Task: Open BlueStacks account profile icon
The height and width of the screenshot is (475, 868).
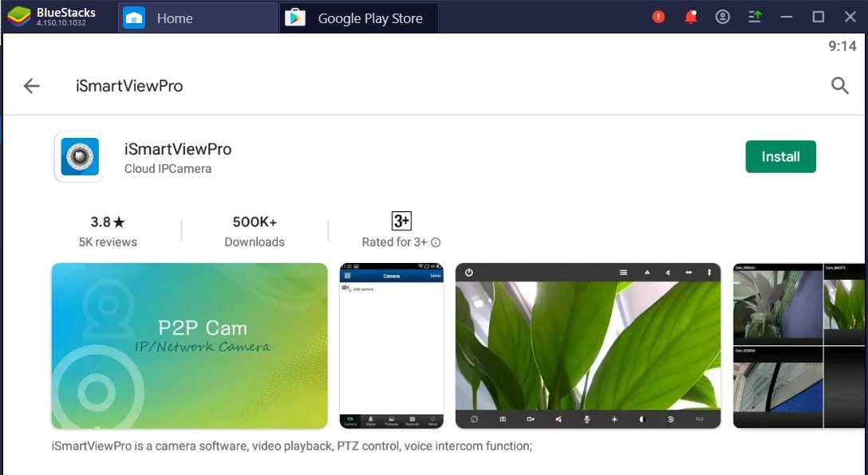Action: pyautogui.click(x=723, y=18)
